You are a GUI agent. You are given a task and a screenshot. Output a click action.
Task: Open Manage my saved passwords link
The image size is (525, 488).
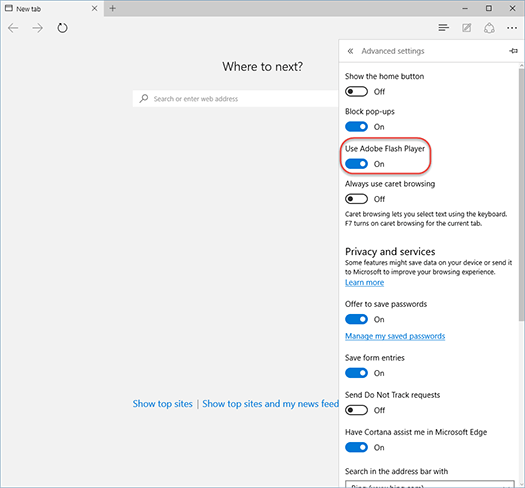[x=395, y=336]
